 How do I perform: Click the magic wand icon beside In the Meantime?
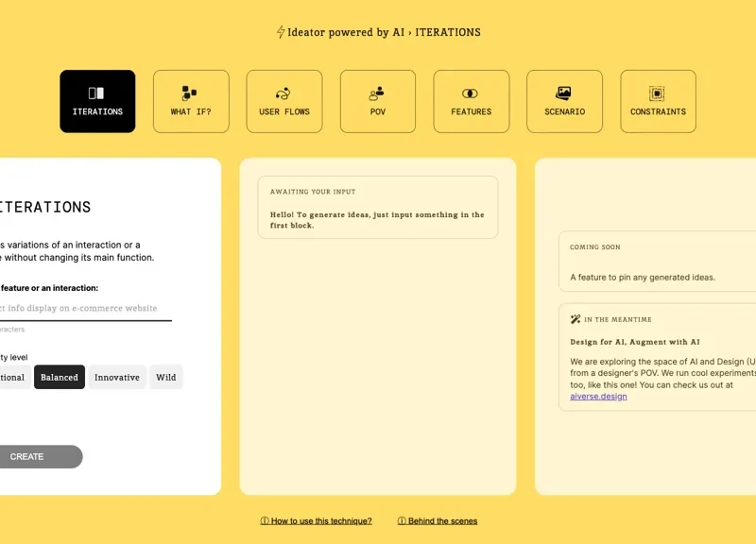[576, 319]
